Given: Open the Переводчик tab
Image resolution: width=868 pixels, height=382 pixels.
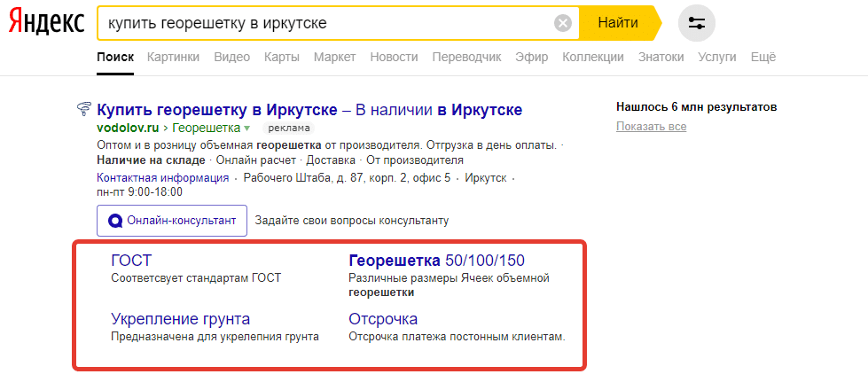Looking at the screenshot, I should point(466,57).
